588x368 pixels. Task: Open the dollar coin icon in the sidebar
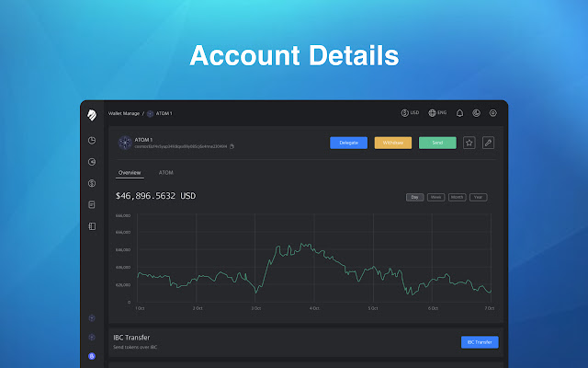click(x=92, y=183)
